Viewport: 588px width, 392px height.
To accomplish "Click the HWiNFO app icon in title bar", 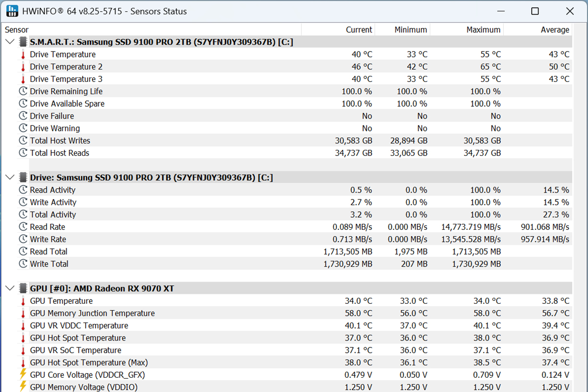I will click(x=12, y=11).
